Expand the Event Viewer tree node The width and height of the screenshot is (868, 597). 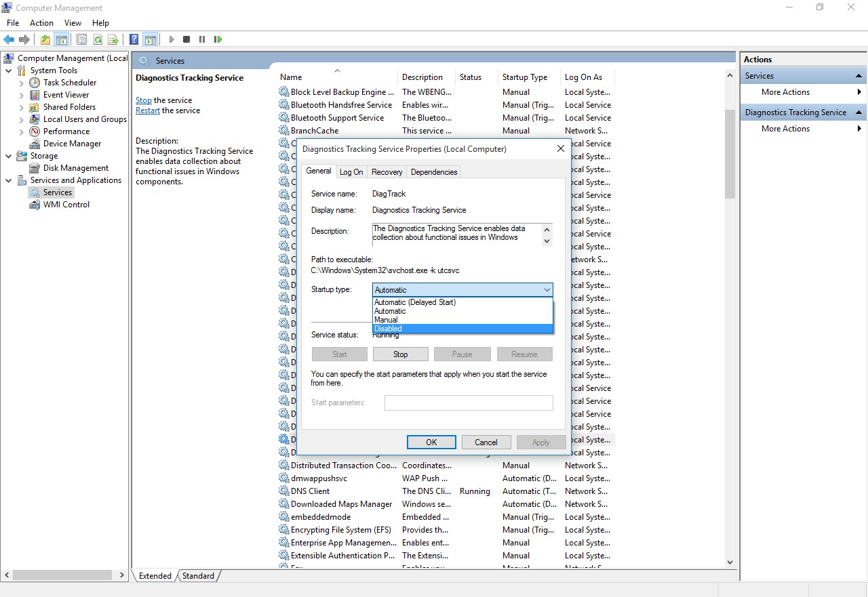coord(21,95)
